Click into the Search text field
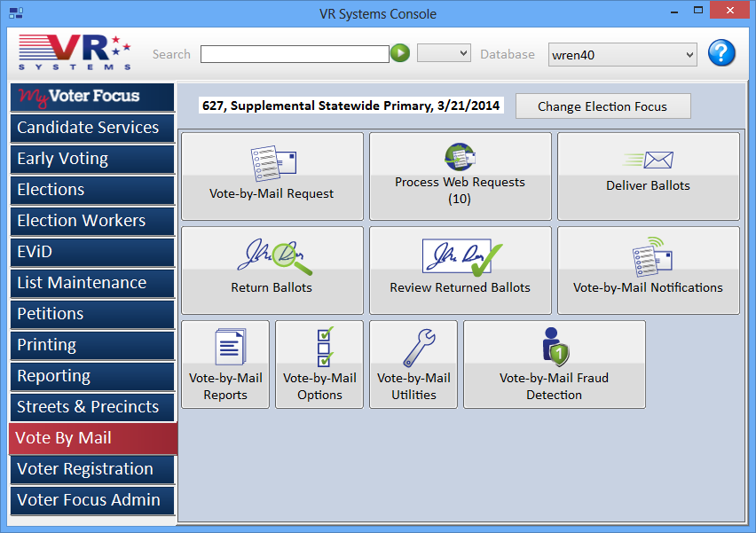The image size is (756, 533). click(x=295, y=54)
